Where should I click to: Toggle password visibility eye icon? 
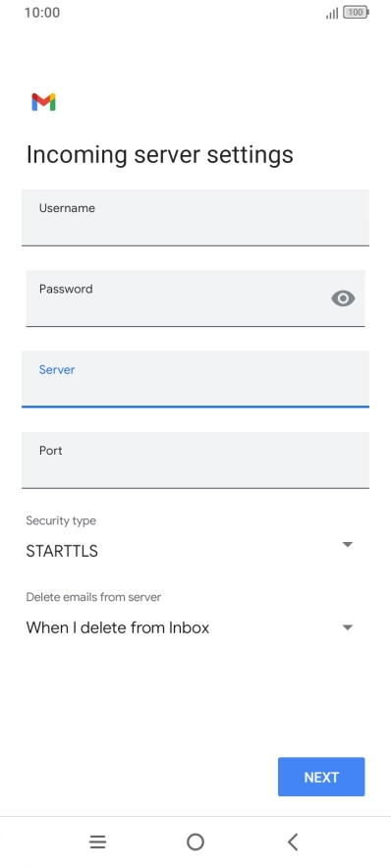[x=343, y=298]
